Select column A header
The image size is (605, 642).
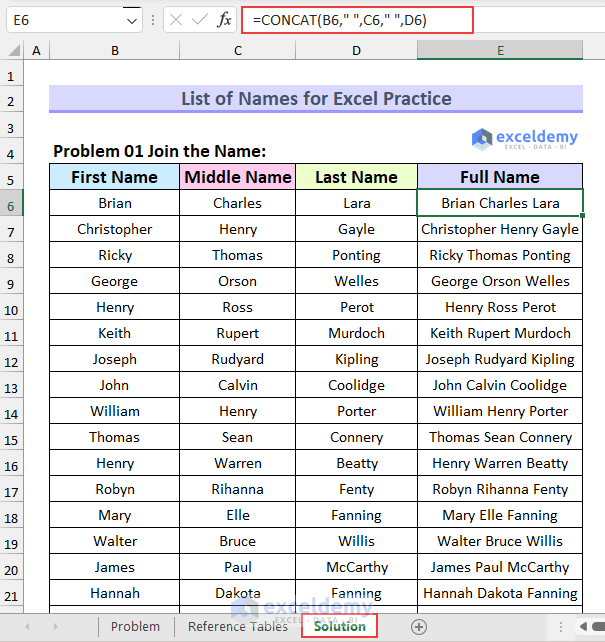(x=36, y=51)
